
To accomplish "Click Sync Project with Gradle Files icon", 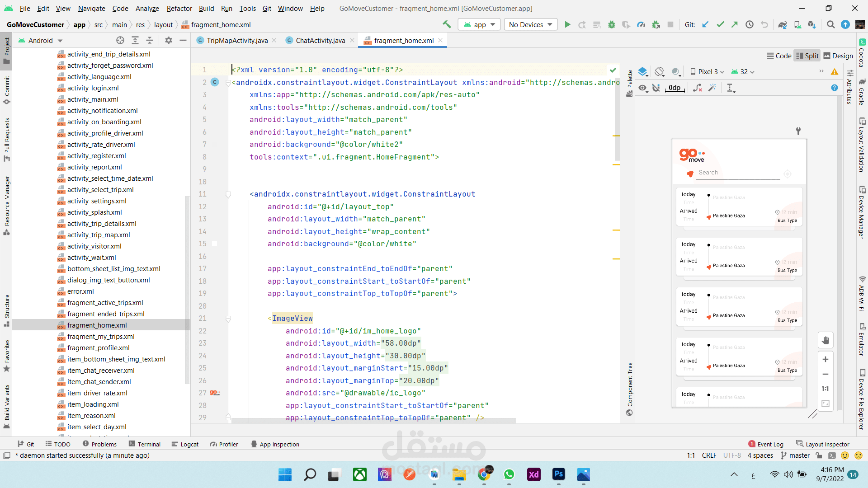I will [x=782, y=25].
